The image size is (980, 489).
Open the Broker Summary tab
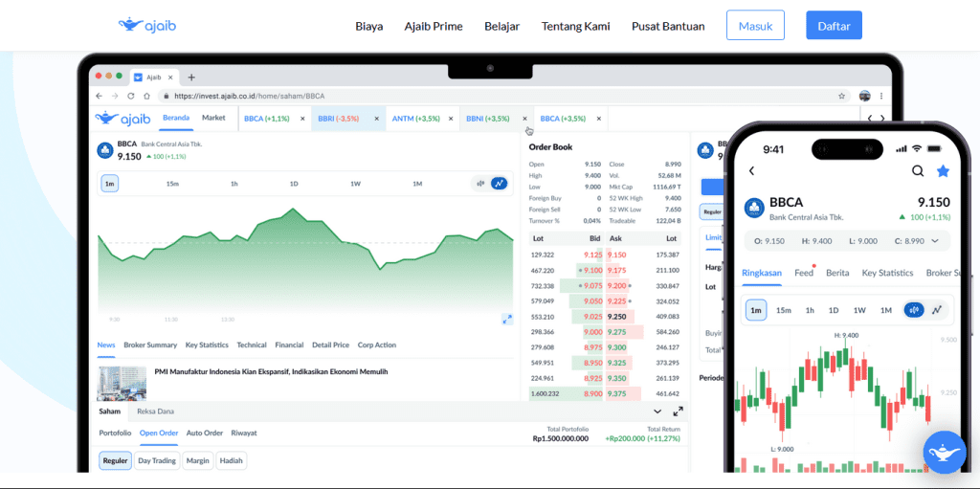tap(150, 345)
